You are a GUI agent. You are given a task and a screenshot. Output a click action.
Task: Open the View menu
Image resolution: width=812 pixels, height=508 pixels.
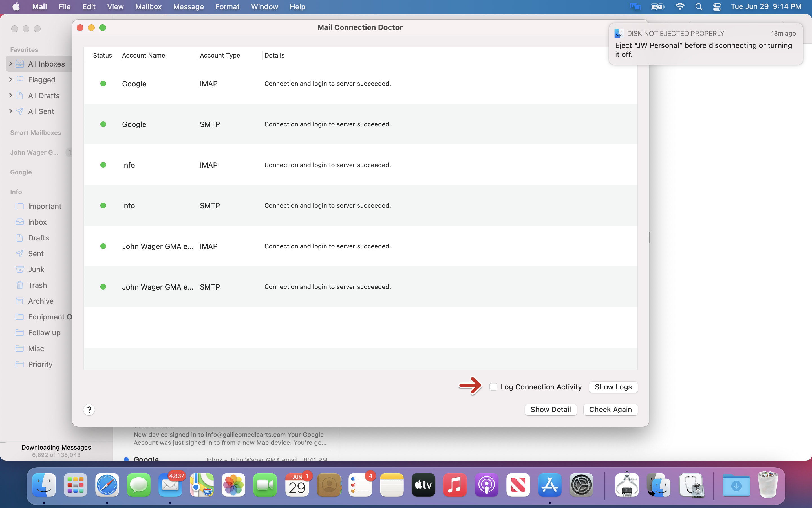point(115,7)
